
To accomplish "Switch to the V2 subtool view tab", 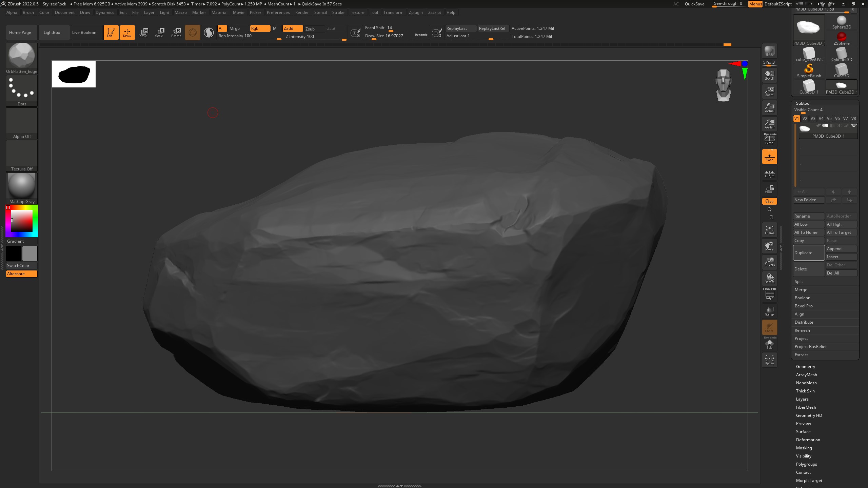I will [x=805, y=118].
